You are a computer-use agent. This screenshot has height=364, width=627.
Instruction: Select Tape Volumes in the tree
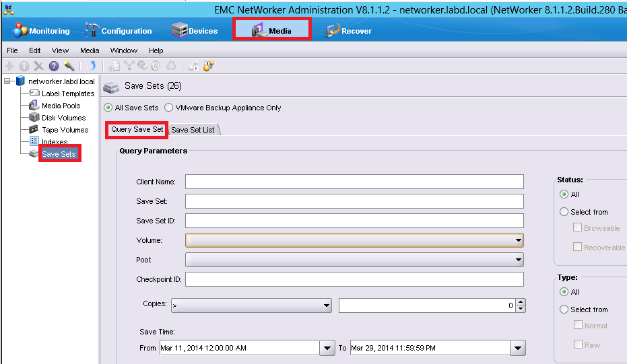[x=65, y=130]
